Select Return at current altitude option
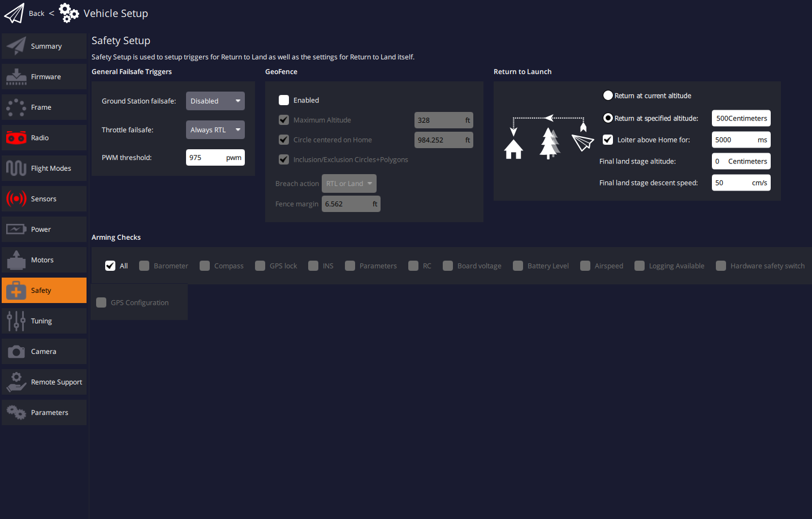Viewport: 812px width, 519px height. [x=608, y=96]
